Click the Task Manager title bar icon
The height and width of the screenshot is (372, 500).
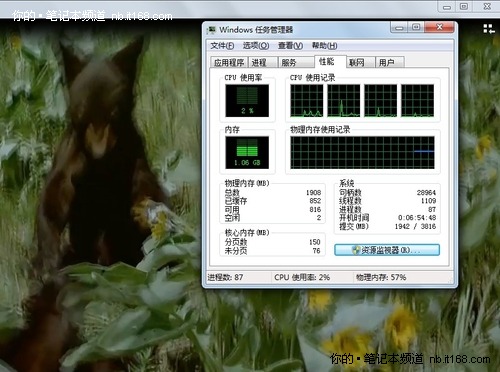pyautogui.click(x=211, y=30)
